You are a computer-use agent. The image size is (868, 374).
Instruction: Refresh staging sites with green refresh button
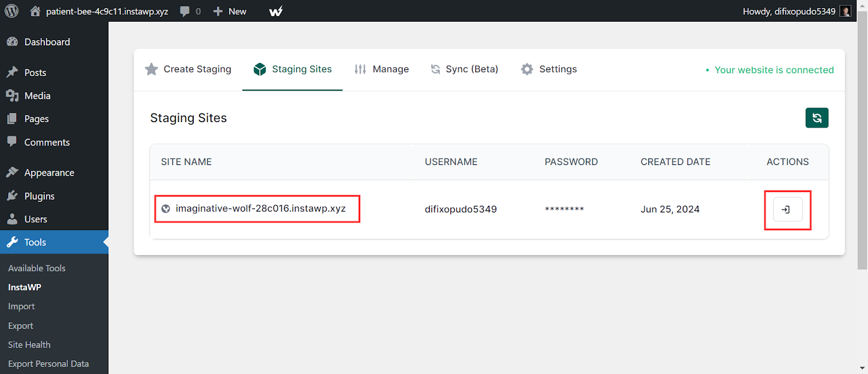tap(817, 118)
